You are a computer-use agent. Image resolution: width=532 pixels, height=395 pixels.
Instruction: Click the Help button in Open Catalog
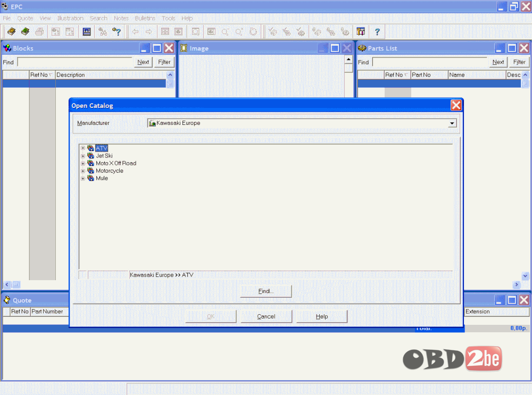[x=322, y=316]
